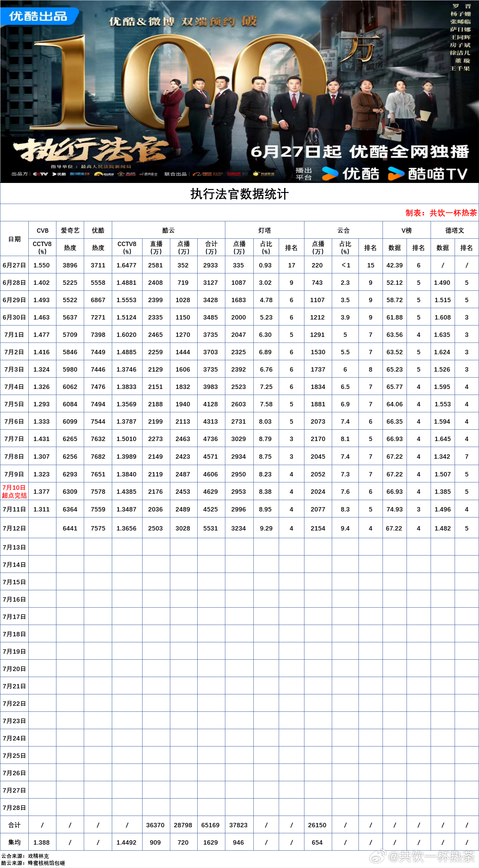The height and width of the screenshot is (868, 479).
Task: Click the 合计 row label
Action: (14, 825)
